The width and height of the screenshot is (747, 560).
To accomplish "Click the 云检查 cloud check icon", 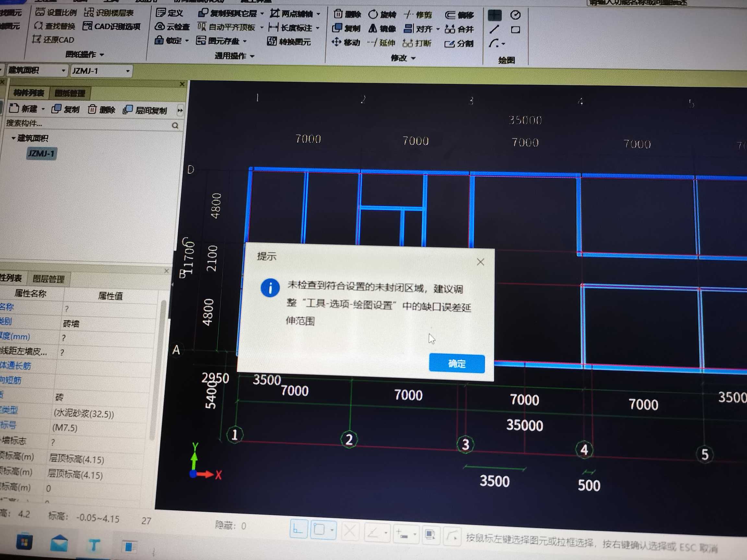I will [160, 27].
